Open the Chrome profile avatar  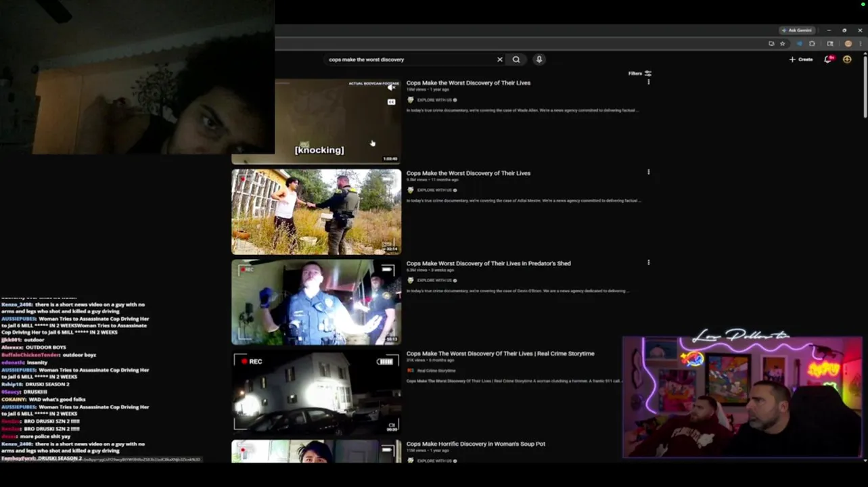click(x=848, y=43)
